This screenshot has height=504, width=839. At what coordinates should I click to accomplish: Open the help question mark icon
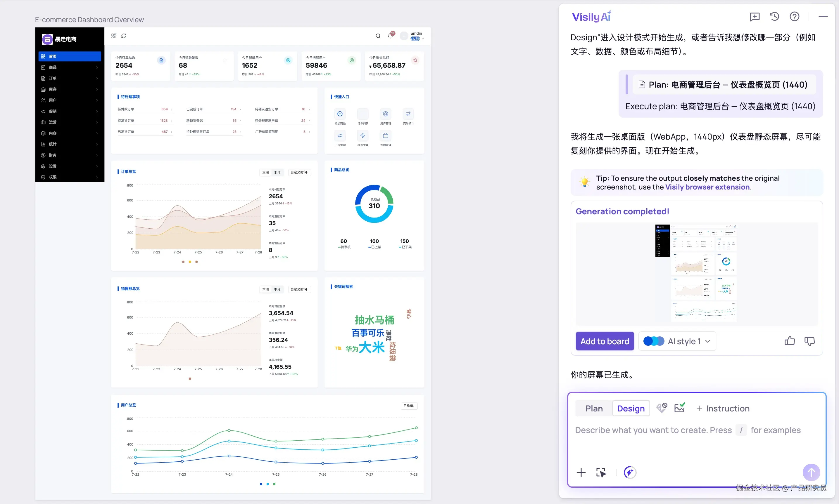coord(795,16)
